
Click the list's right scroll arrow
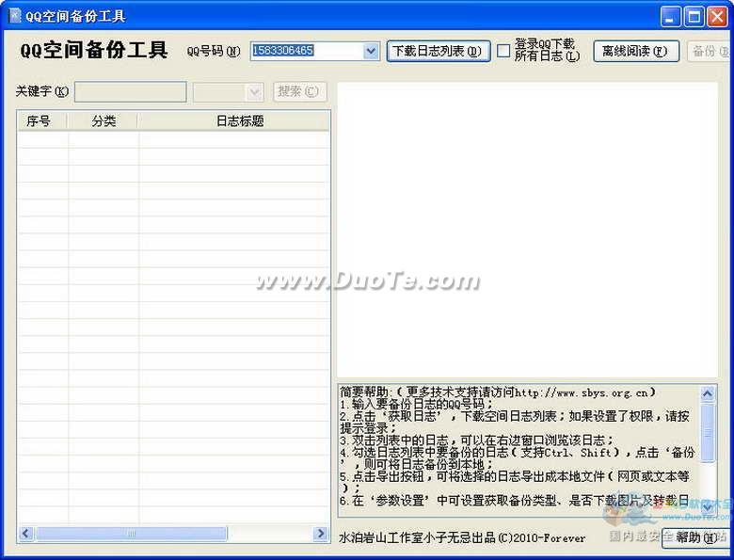[321, 534]
